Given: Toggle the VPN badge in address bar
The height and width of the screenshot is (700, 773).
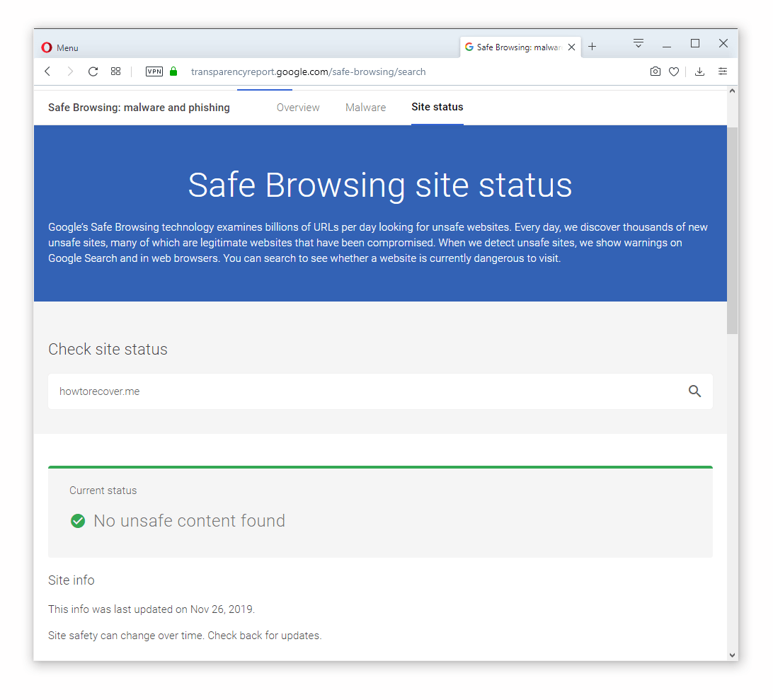Looking at the screenshot, I should click(x=154, y=71).
